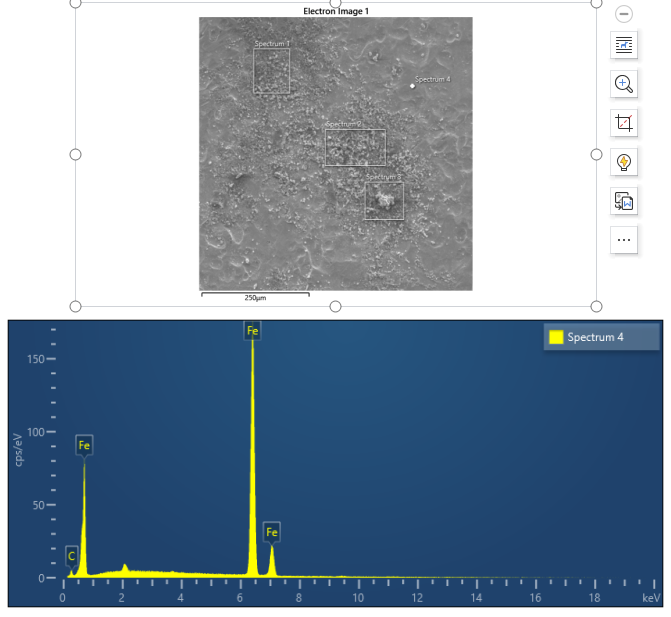Click the yellow swatch in the spectrum legend

coord(556,337)
